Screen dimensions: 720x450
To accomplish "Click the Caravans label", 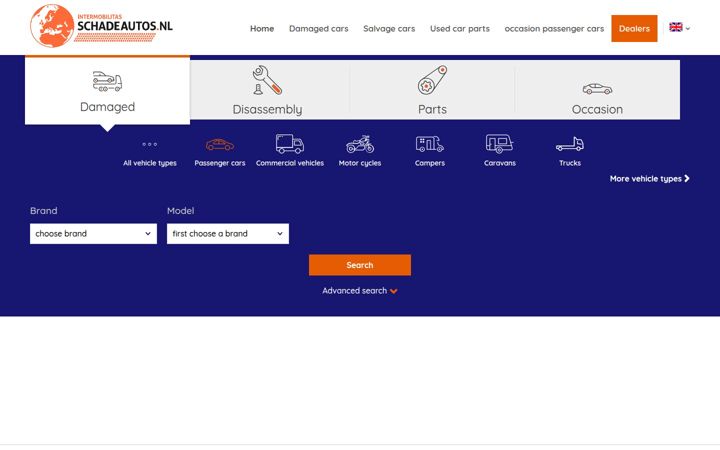I will [500, 163].
